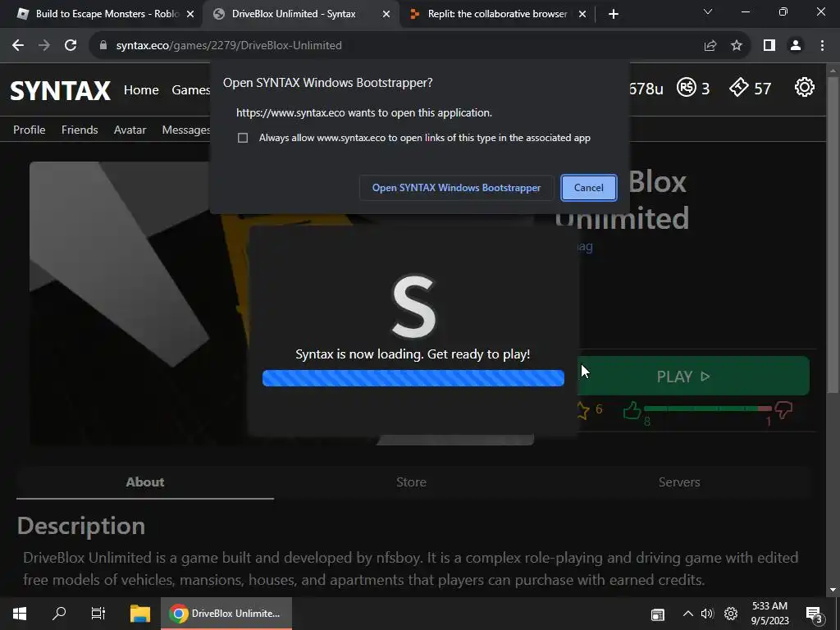
Task: Open the tab search chevron
Action: [x=708, y=11]
